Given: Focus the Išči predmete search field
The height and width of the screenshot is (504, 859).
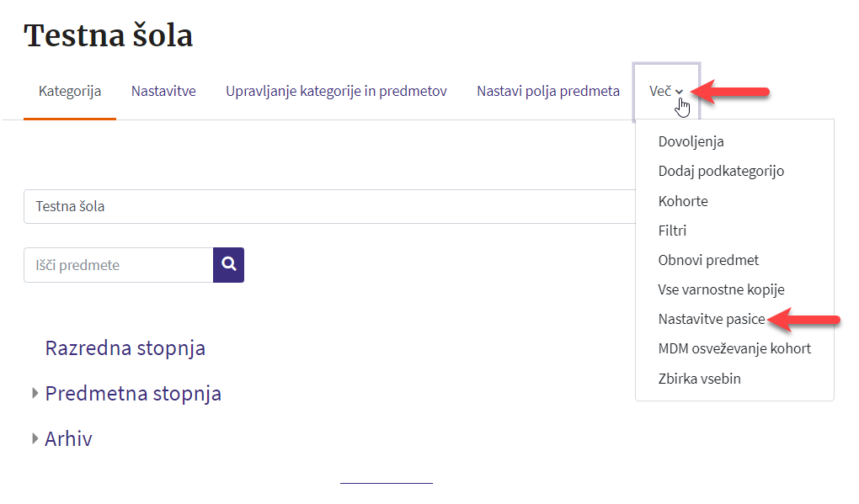Looking at the screenshot, I should click(x=119, y=265).
